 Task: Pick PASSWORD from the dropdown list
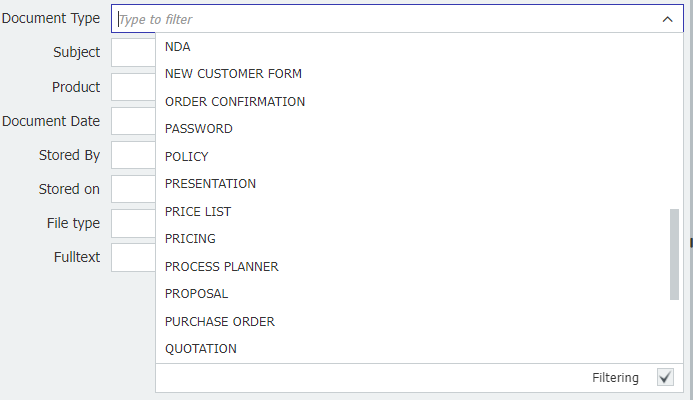(x=199, y=129)
